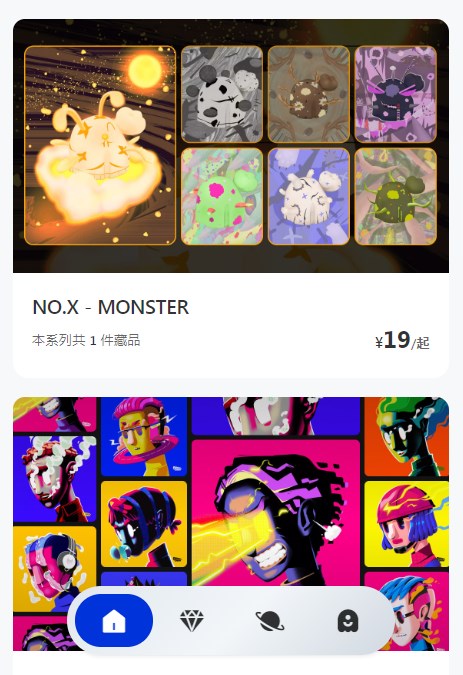Open the helmeted girl with blue hair portrait
463x675 pixels.
tap(407, 524)
